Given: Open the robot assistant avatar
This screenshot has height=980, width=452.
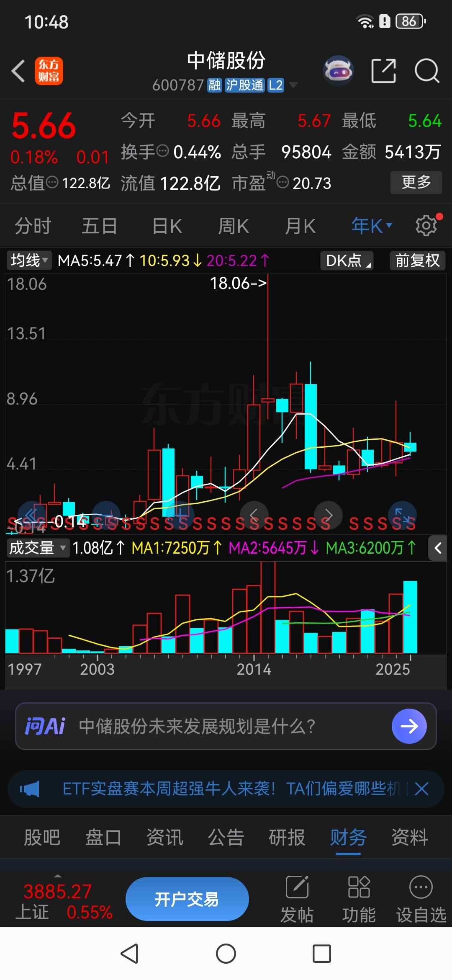Looking at the screenshot, I should pyautogui.click(x=338, y=71).
